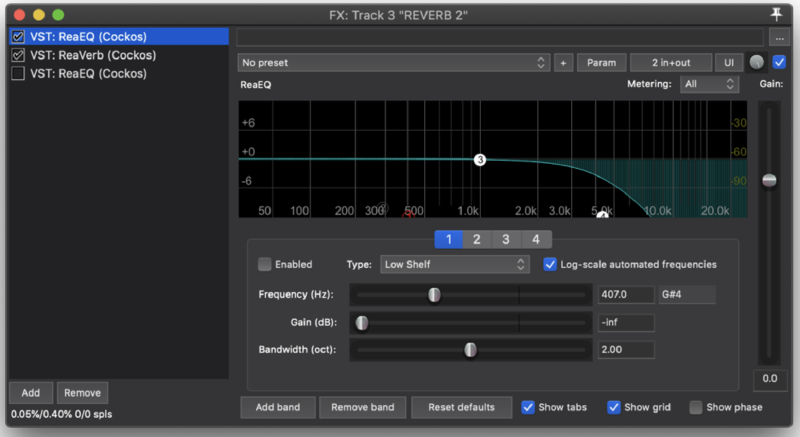
Task: Uncheck Show tabs
Action: 528,407
